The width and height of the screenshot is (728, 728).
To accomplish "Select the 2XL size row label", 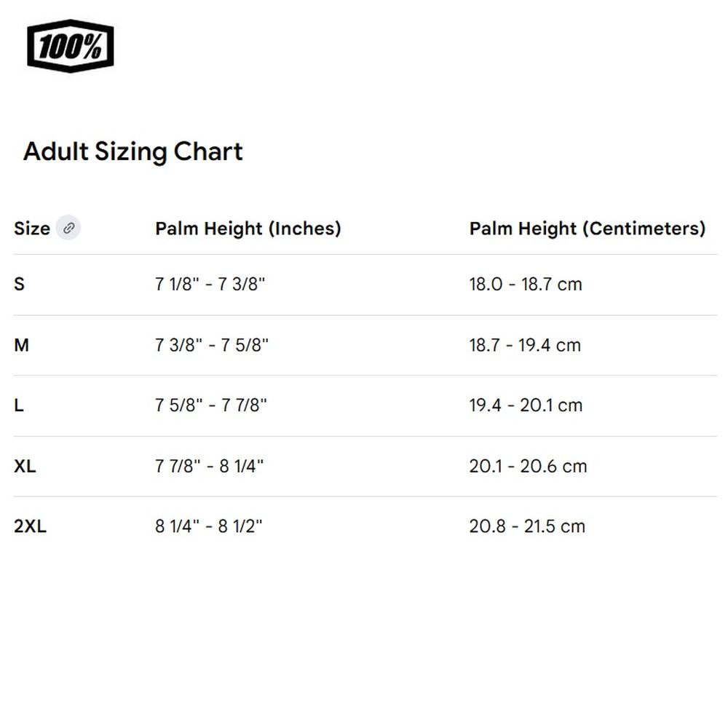I will 30,526.
